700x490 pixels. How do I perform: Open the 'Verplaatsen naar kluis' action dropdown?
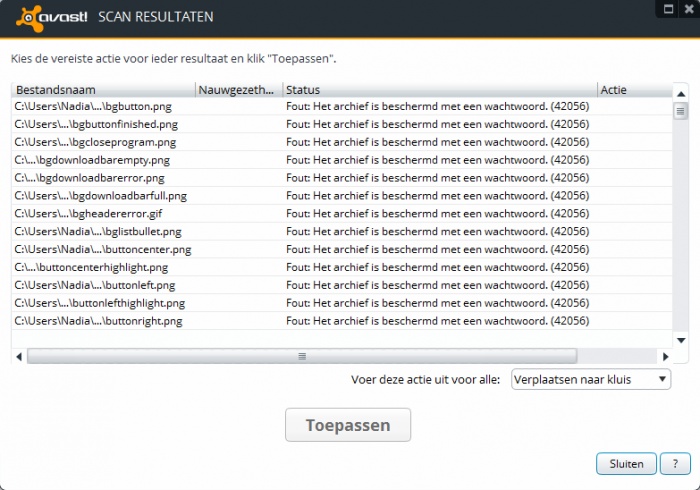pyautogui.click(x=591, y=379)
